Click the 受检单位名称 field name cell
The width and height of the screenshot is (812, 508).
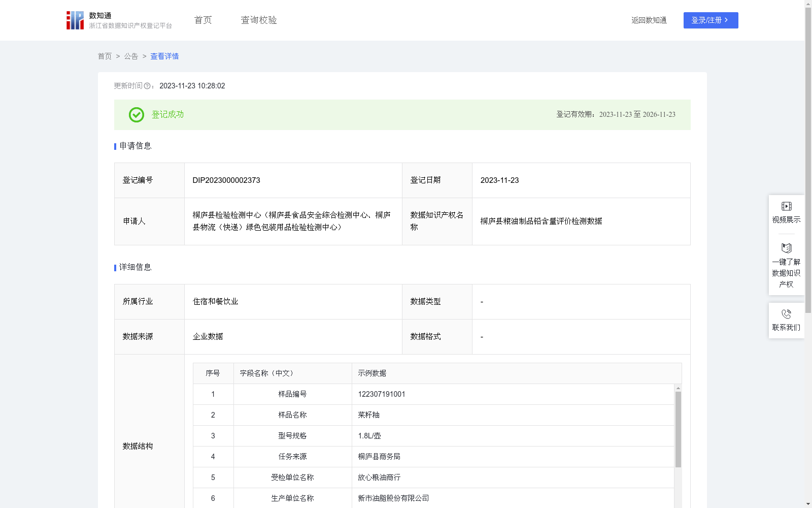(292, 478)
